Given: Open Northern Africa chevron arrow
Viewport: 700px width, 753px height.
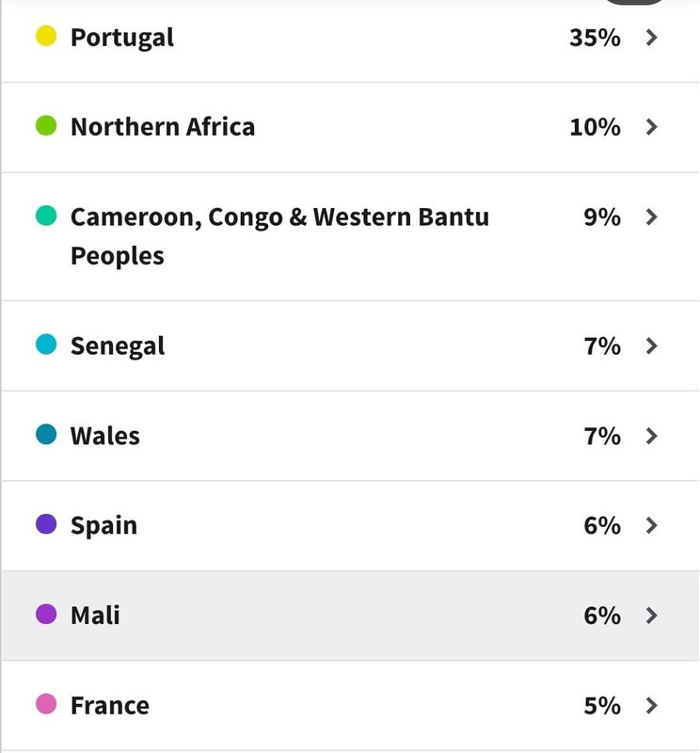Looking at the screenshot, I should (x=651, y=127).
